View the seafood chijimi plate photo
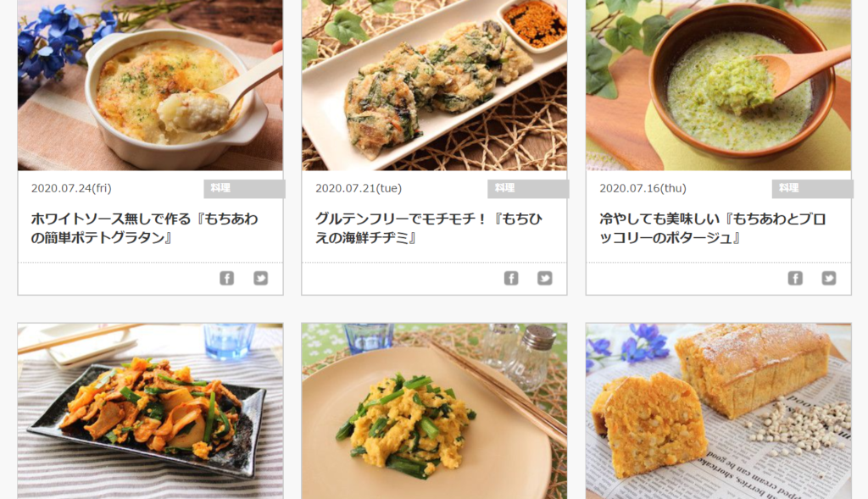This screenshot has width=868, height=499. [x=435, y=86]
